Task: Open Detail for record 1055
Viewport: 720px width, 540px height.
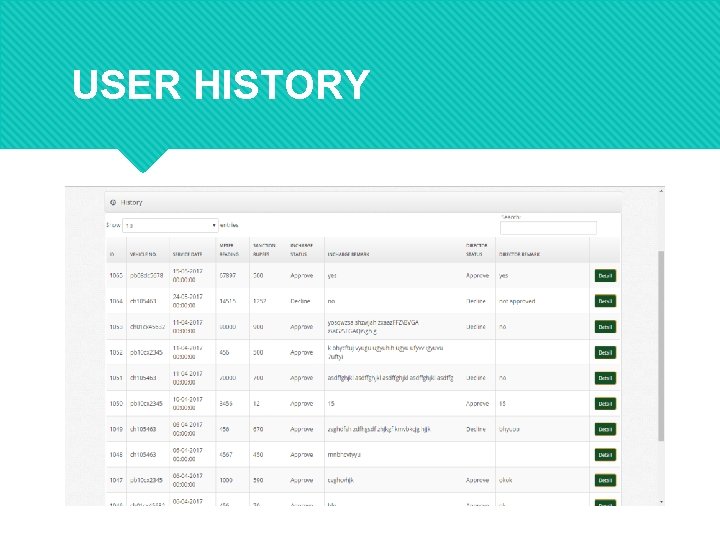Action: tap(605, 276)
